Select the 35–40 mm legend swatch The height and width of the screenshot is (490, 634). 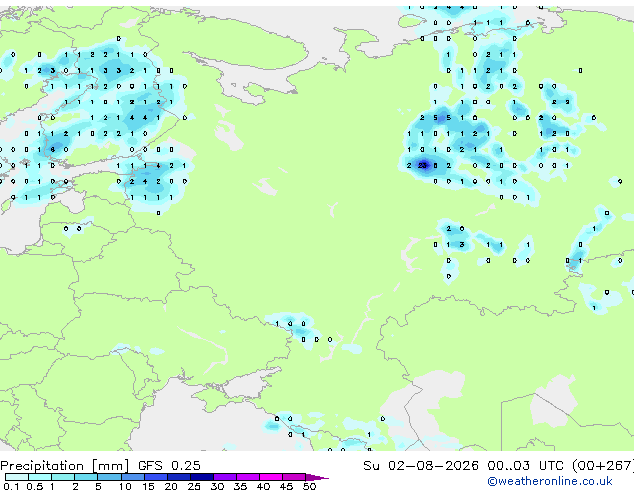point(248,477)
